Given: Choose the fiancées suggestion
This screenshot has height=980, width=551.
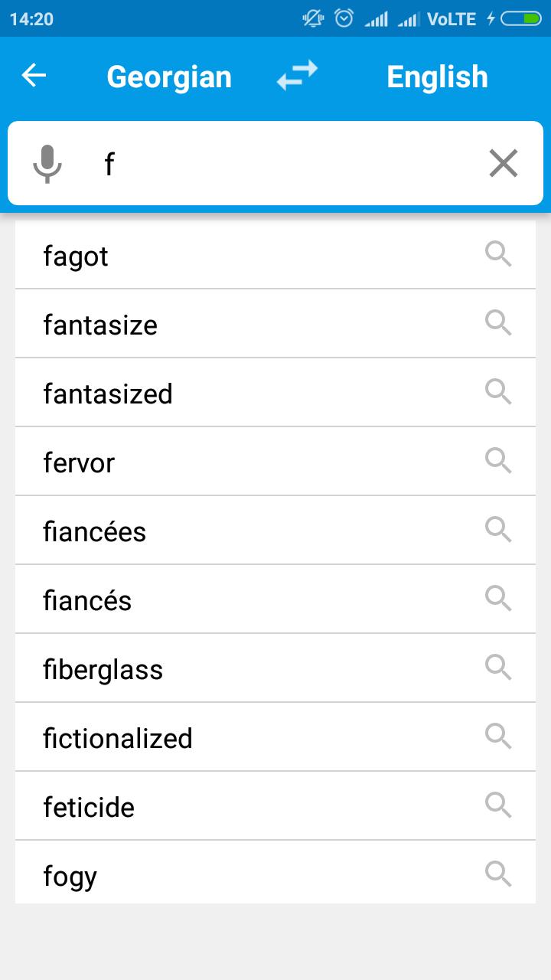Looking at the screenshot, I should [275, 531].
